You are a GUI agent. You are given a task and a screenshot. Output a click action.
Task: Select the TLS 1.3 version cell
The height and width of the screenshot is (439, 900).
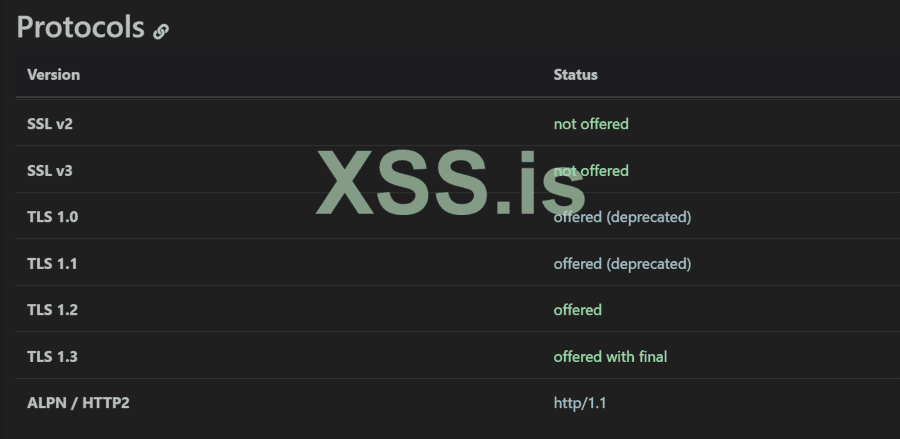pyautogui.click(x=52, y=357)
